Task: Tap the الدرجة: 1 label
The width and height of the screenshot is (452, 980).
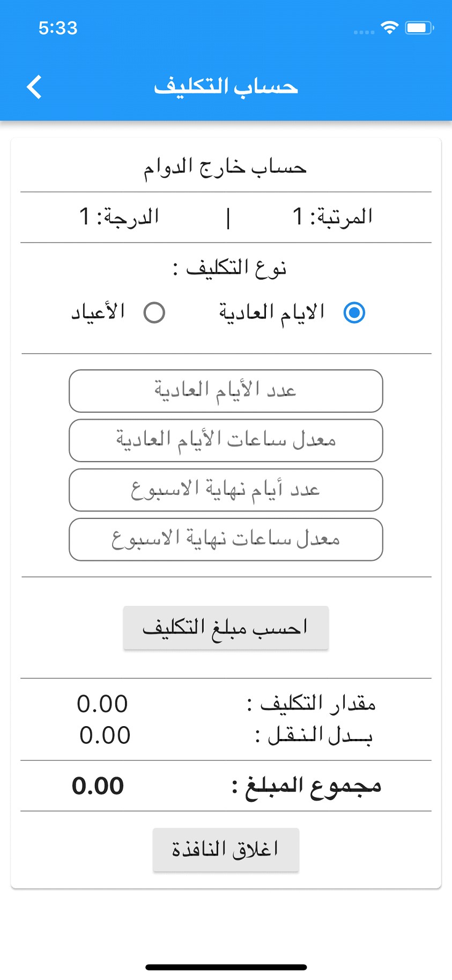Action: pyautogui.click(x=119, y=217)
